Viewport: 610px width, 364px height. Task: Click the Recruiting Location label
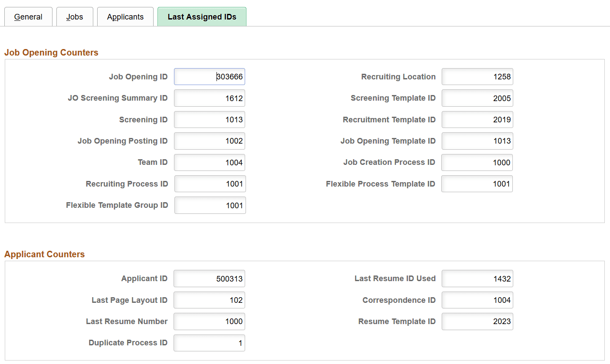coord(398,77)
